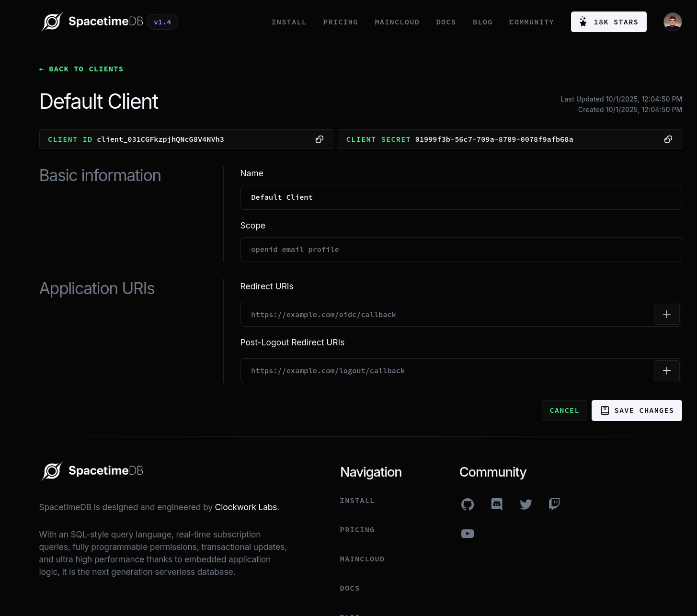Click the CANCEL button

(564, 410)
